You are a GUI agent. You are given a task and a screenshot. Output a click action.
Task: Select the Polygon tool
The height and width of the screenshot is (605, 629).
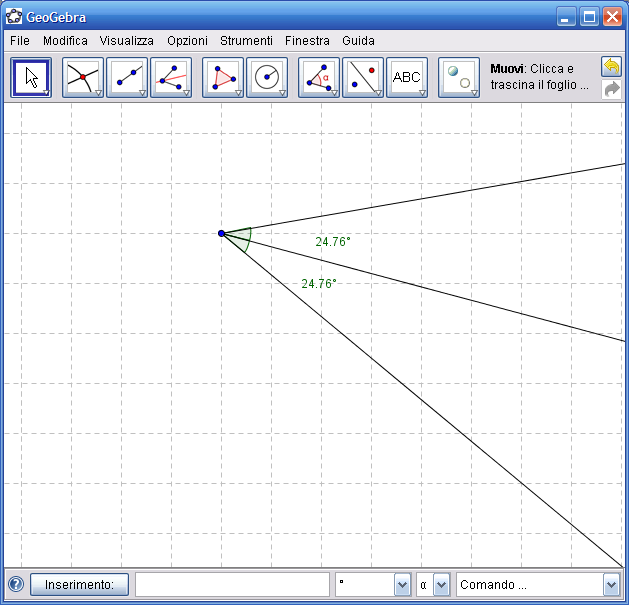[x=223, y=77]
